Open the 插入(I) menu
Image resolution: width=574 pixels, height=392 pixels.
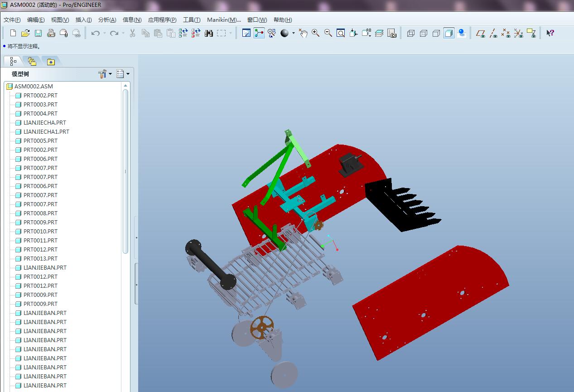(x=83, y=20)
